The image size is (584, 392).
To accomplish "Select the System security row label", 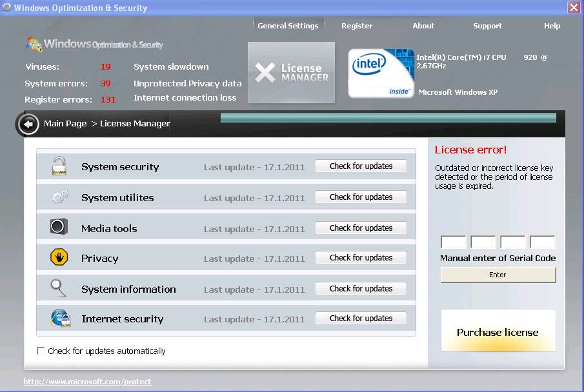I will click(x=120, y=167).
